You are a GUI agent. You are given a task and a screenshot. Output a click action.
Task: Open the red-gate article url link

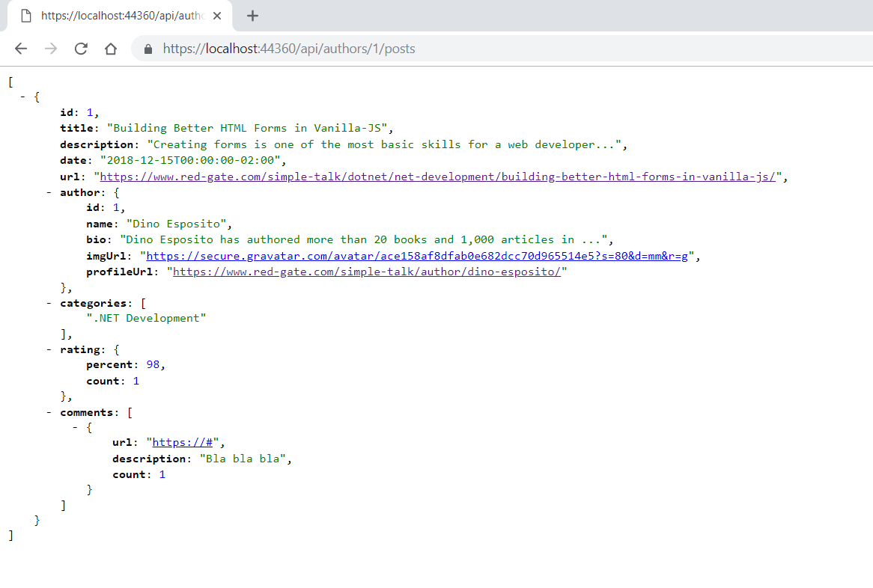coord(437,177)
